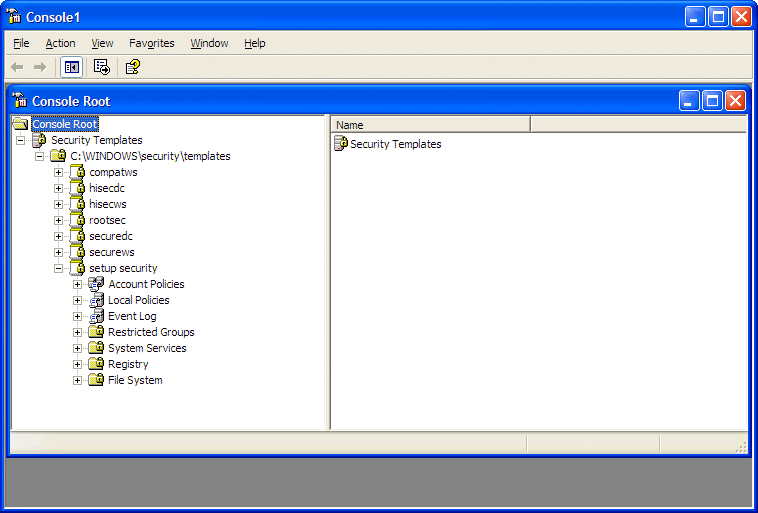Open the Help toolbar icon
Screen dimensions: 758x513
tap(132, 67)
